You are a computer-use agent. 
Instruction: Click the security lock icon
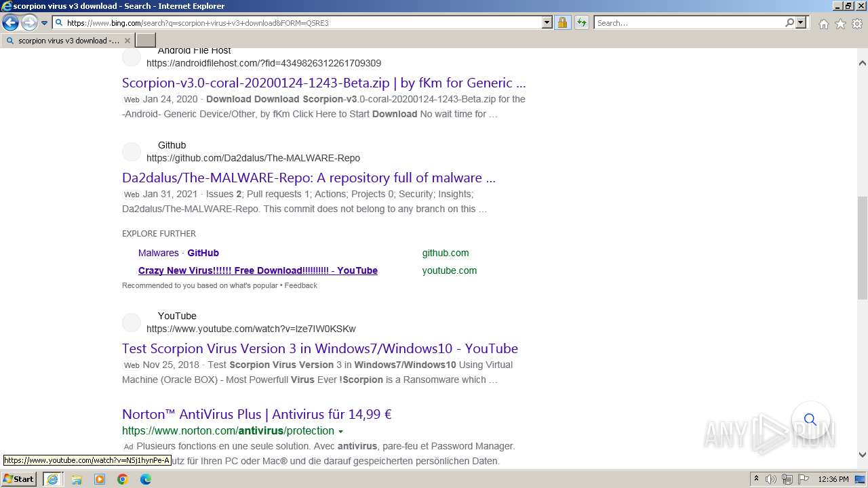click(562, 23)
